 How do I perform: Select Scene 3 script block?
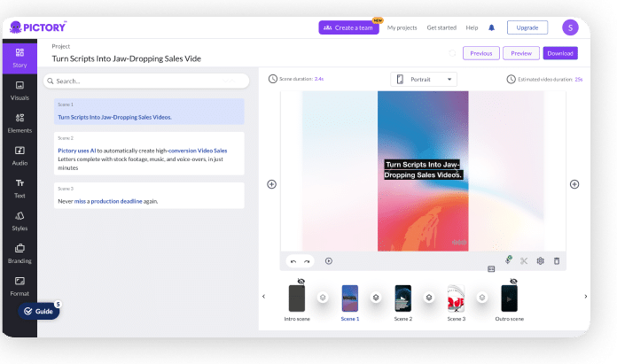coord(149,196)
